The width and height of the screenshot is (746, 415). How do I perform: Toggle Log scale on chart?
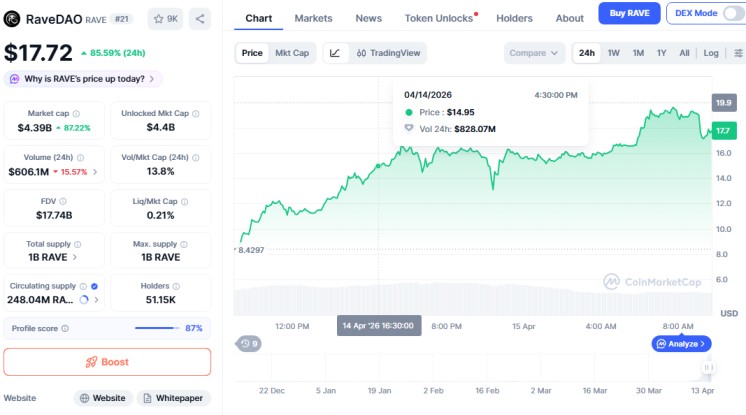tap(711, 53)
